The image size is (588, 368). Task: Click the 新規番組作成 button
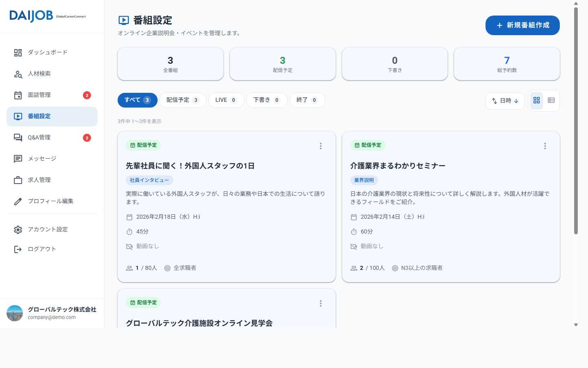click(522, 25)
